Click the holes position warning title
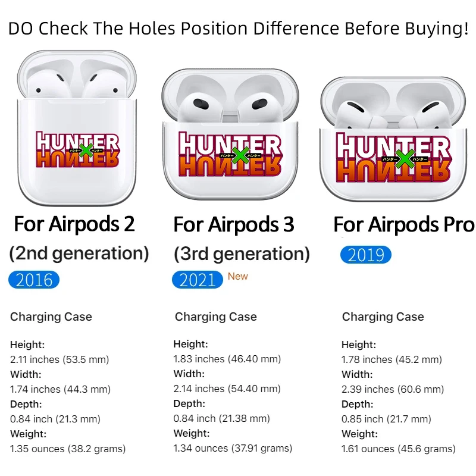This screenshot has height=476, width=476. click(x=238, y=29)
